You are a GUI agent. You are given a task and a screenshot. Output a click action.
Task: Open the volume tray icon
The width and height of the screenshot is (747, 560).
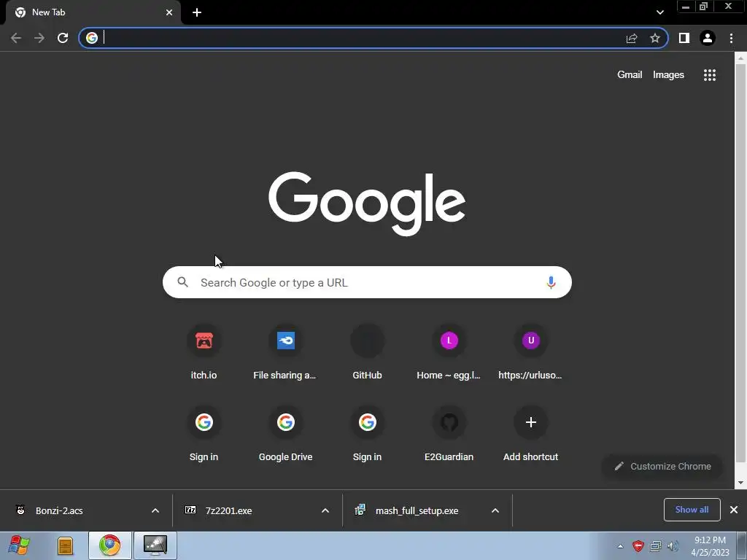point(673,546)
